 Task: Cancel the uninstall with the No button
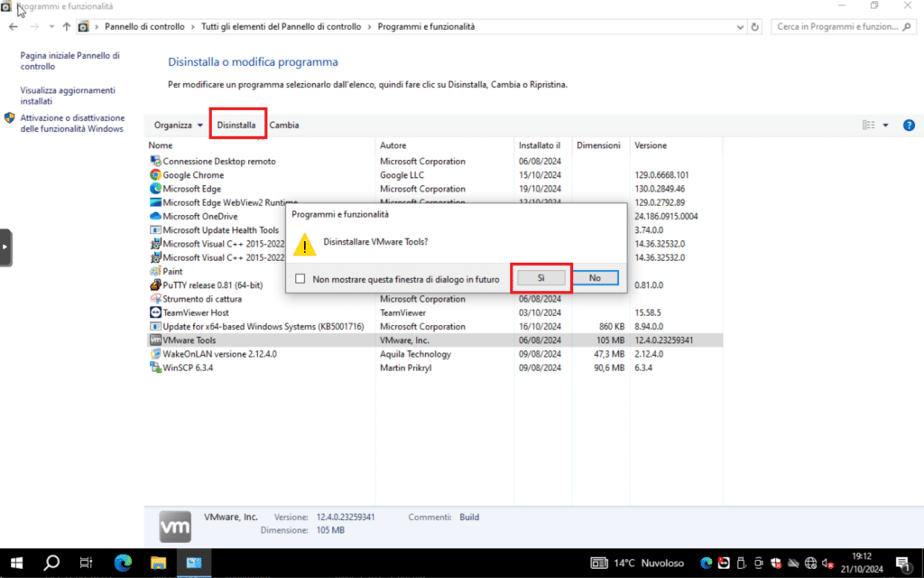click(x=595, y=278)
